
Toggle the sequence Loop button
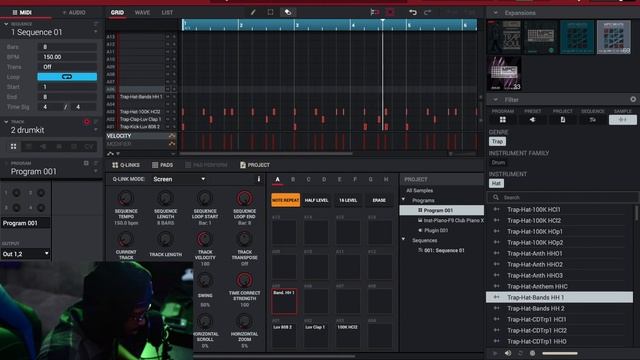(67, 77)
